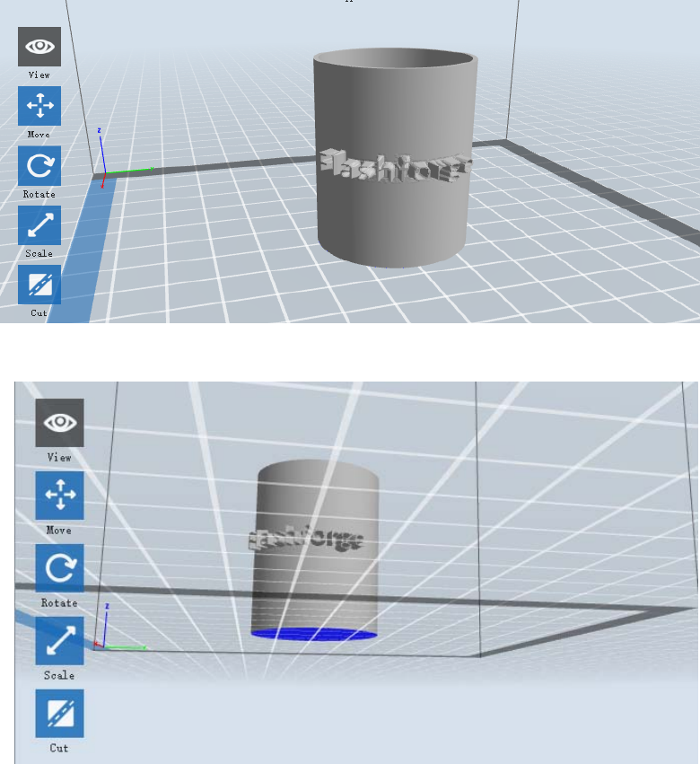Select the Move tool in the upper screenshot

coord(39,106)
